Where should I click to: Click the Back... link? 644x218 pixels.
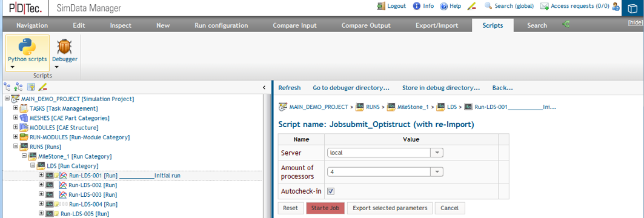[502, 88]
